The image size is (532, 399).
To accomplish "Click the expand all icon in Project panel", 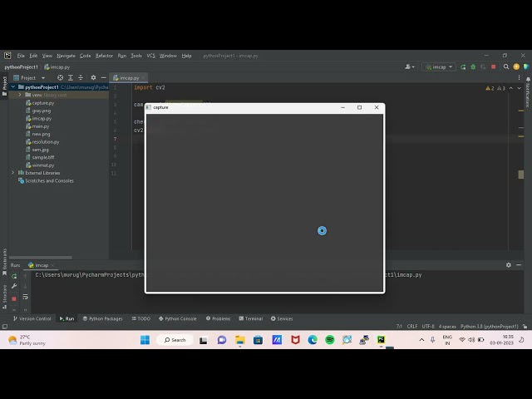I will point(71,77).
